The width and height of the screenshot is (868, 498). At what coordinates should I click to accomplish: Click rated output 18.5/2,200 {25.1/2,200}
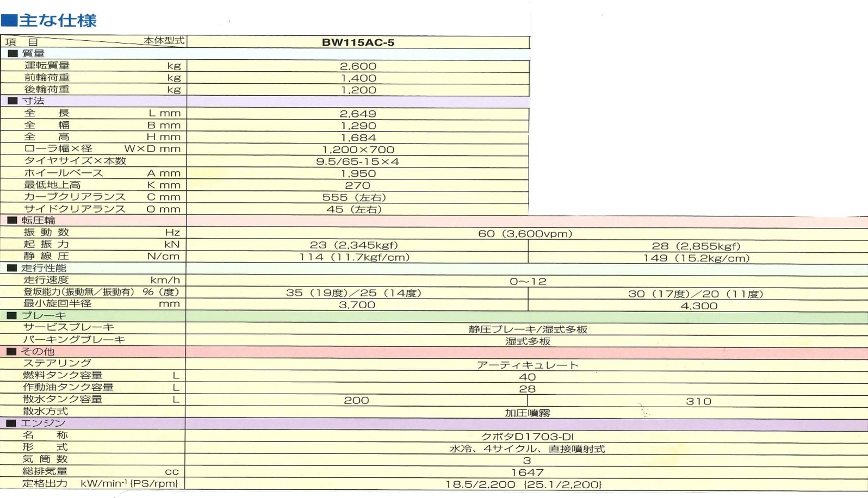[523, 485]
